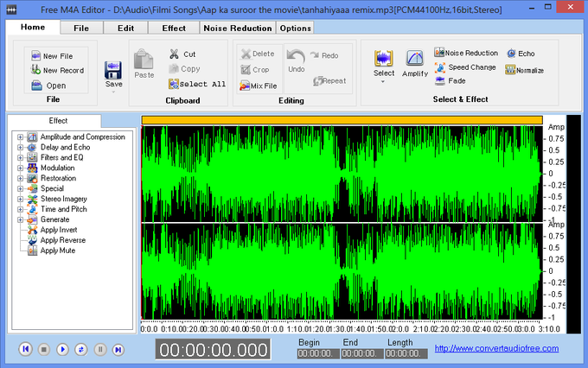
Task: Open the convertaudiofree.com link
Action: tap(495, 348)
